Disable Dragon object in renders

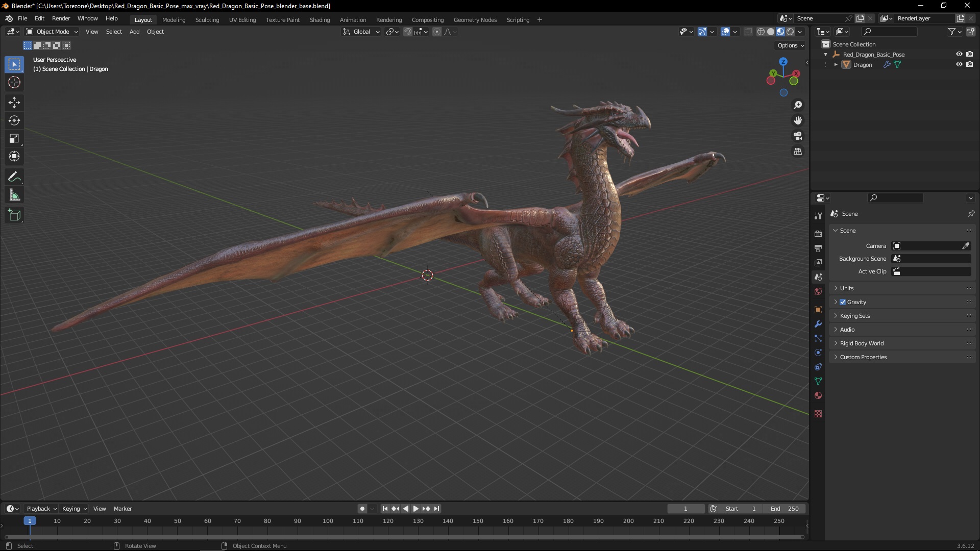pyautogui.click(x=969, y=64)
